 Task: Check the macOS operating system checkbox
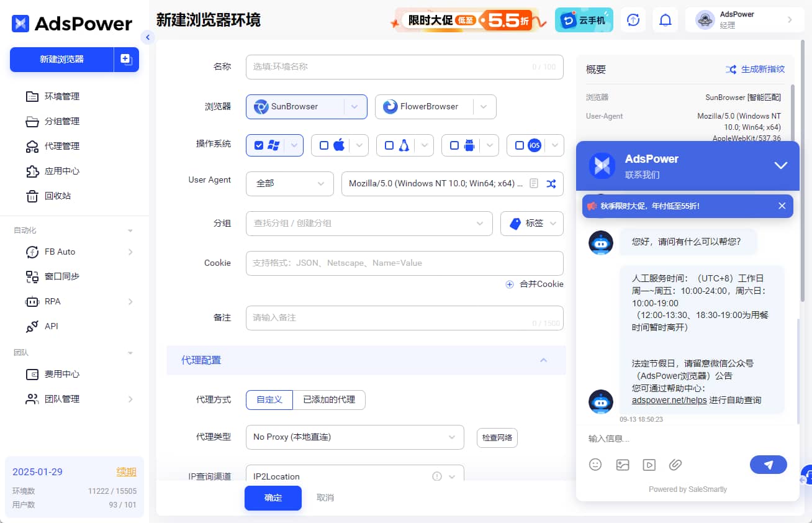[323, 145]
